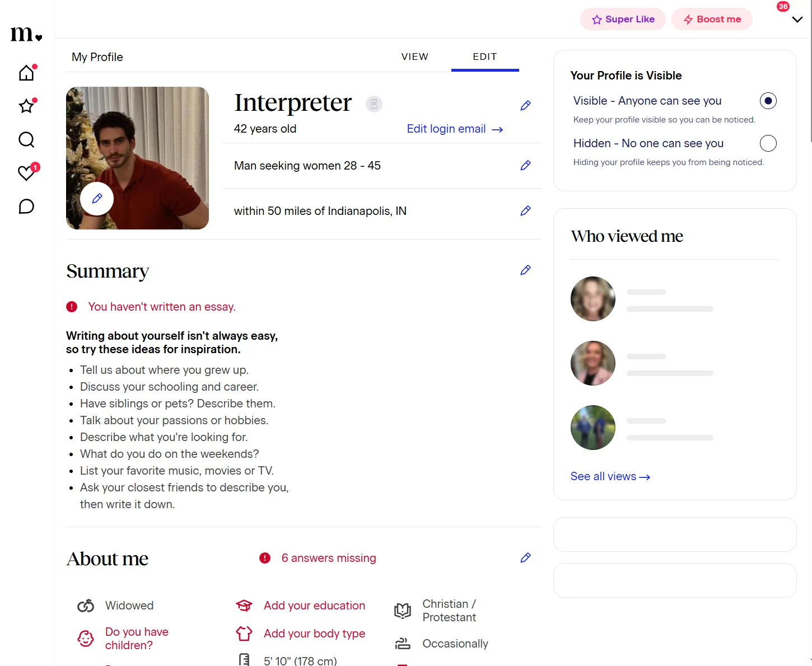Click the Boost me button
This screenshot has width=812, height=666.
click(x=712, y=19)
